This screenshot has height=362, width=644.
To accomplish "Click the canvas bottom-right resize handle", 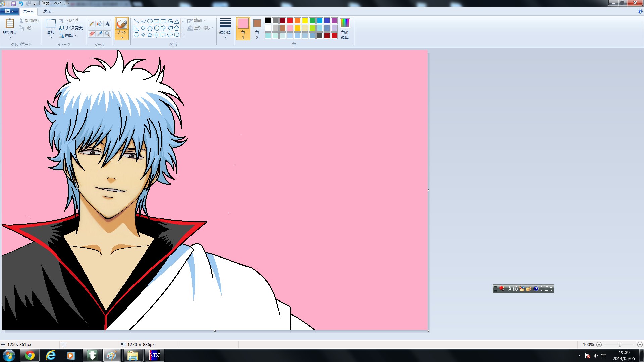I will [428, 331].
